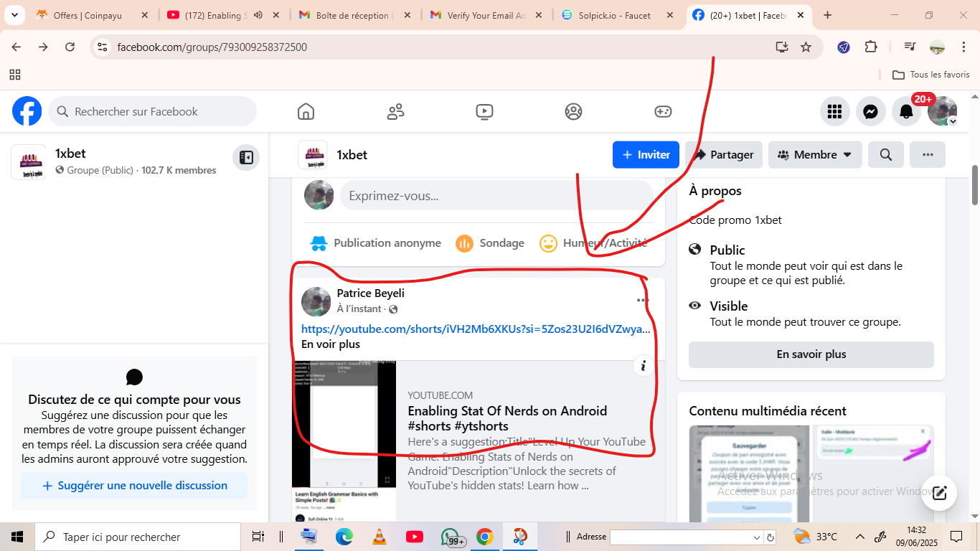
Task: Open a new browser tab
Action: (x=827, y=15)
